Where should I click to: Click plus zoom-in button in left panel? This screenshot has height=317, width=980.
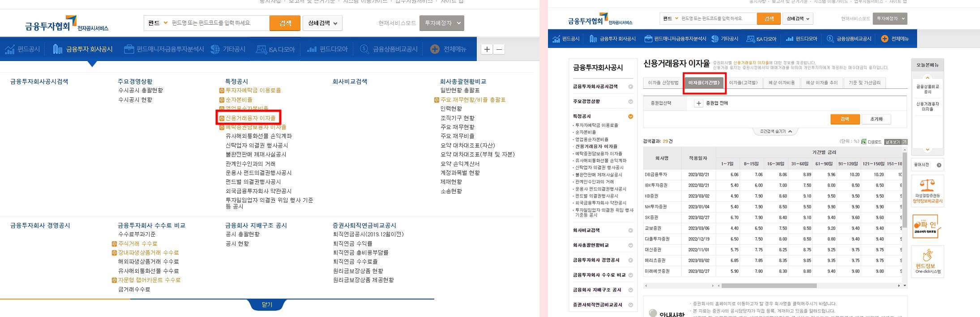coord(487,49)
